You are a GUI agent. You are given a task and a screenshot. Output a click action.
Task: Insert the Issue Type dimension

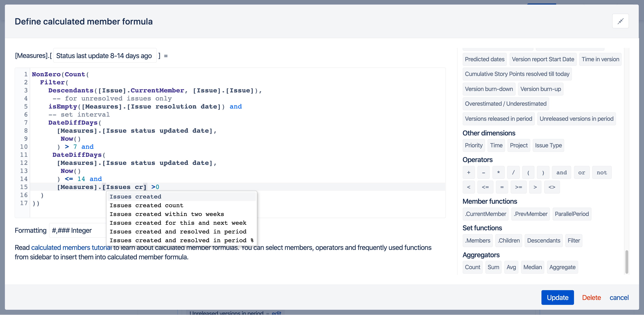[548, 145]
